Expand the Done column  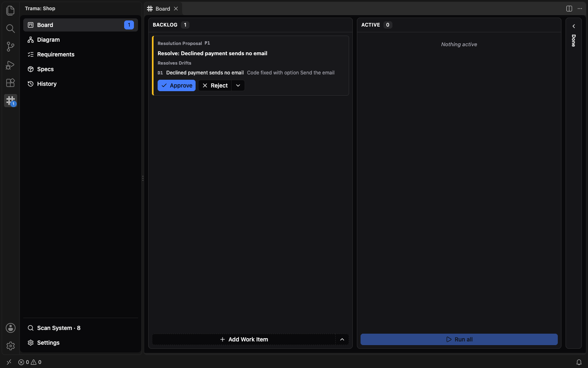[x=574, y=26]
